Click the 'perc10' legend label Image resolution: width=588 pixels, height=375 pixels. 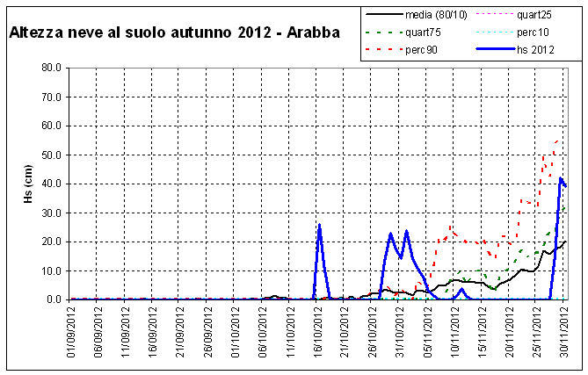coord(534,32)
